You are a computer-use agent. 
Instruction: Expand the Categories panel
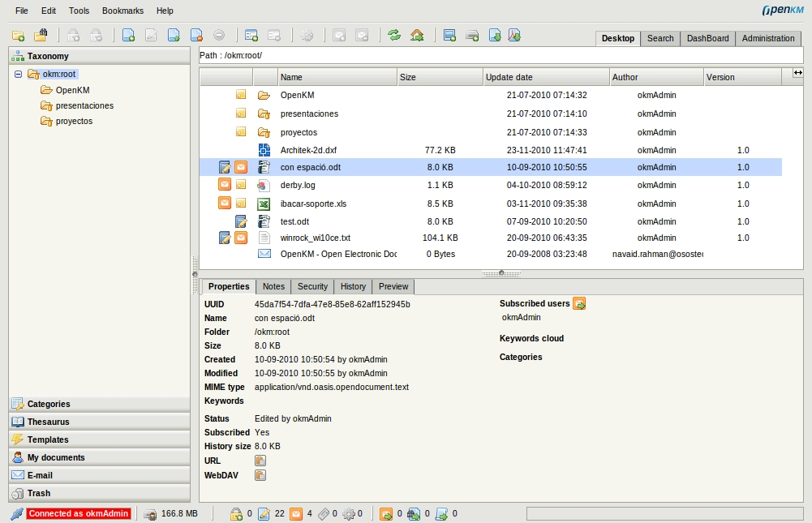point(100,404)
